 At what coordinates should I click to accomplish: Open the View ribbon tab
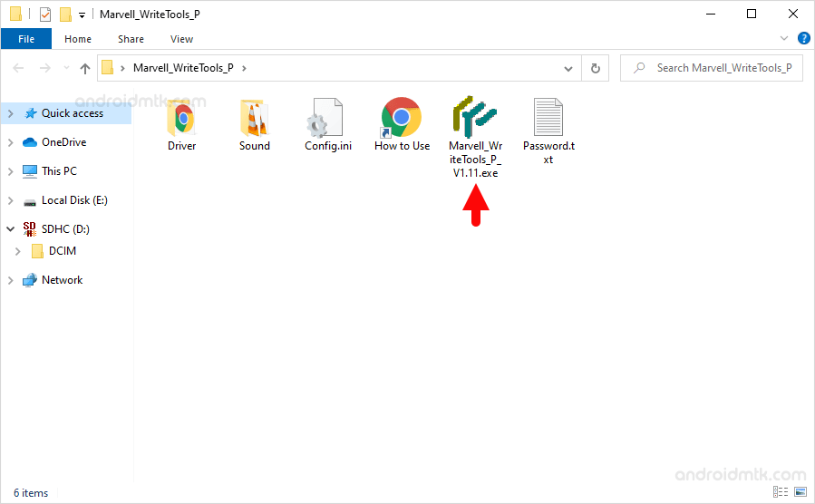(181, 39)
